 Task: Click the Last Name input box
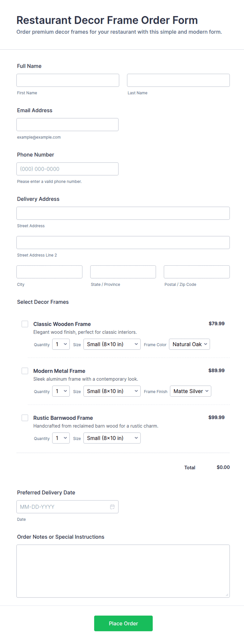tap(178, 80)
